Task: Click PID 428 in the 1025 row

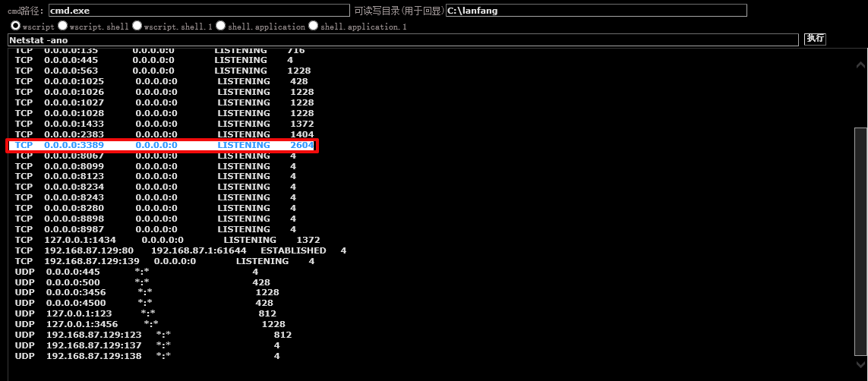Action: 299,81
